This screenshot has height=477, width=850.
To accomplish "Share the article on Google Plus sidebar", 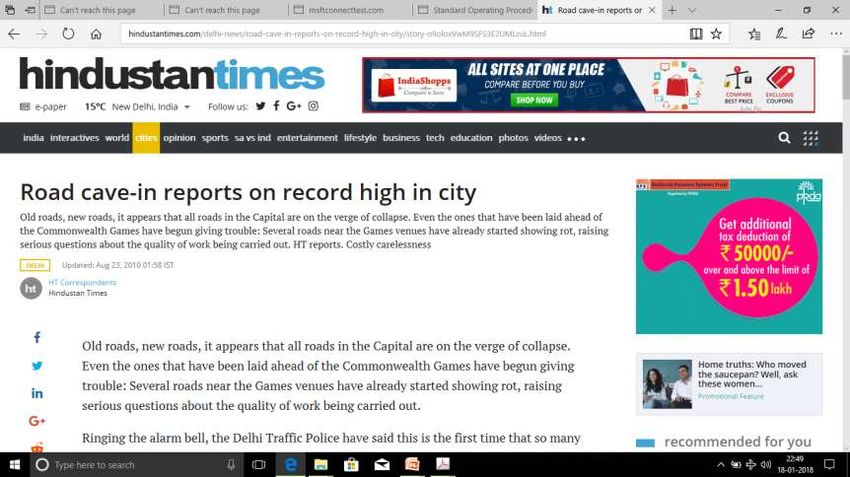I will pyautogui.click(x=37, y=421).
